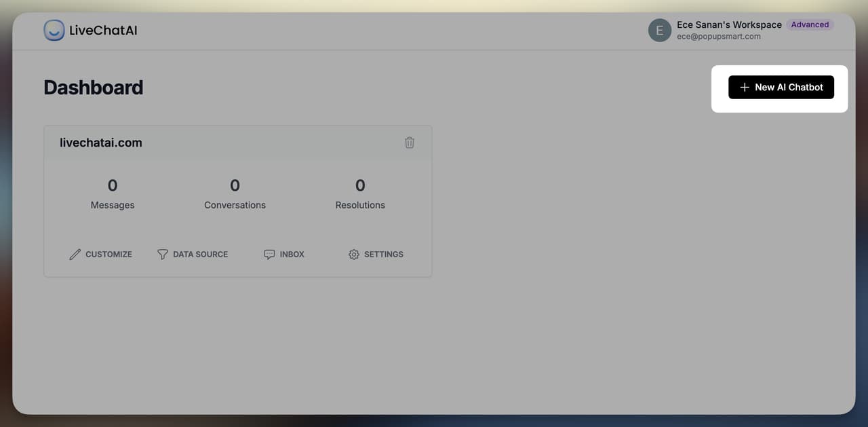Click the Conversations count label
This screenshot has width=868, height=427.
[x=235, y=205]
